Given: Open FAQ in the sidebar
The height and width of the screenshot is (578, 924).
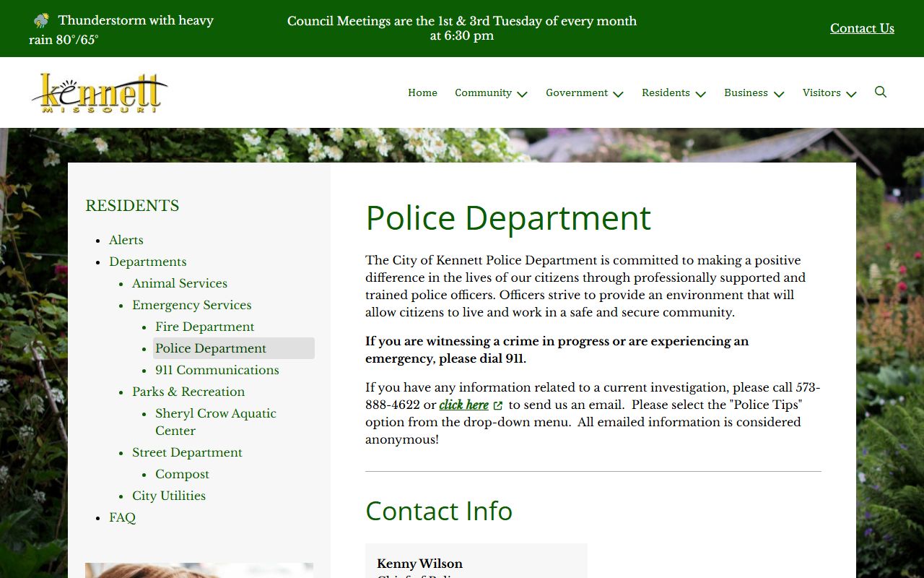Looking at the screenshot, I should [122, 517].
